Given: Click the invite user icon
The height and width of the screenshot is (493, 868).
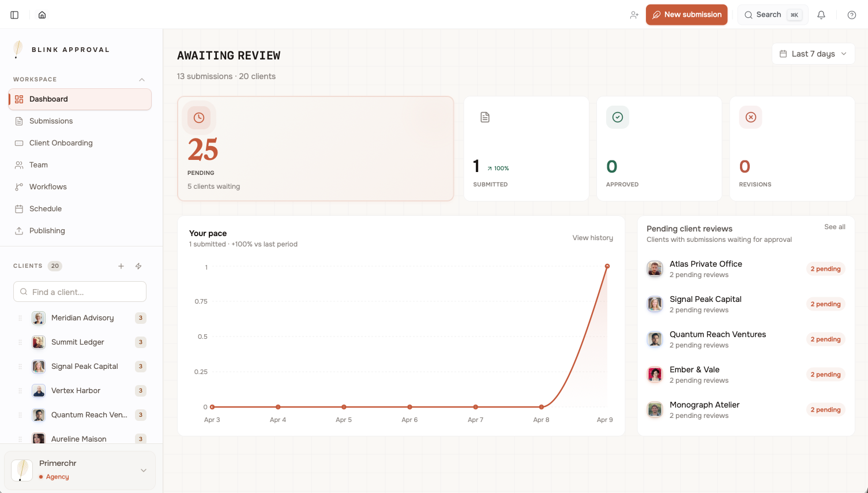Looking at the screenshot, I should [x=634, y=15].
